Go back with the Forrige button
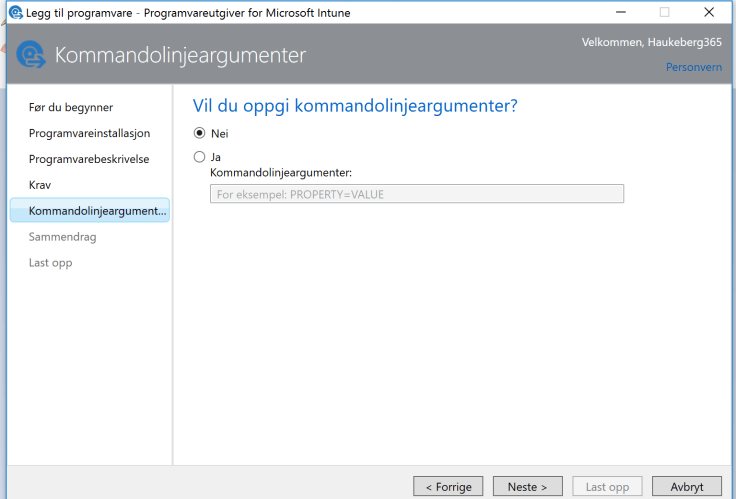 (x=448, y=487)
